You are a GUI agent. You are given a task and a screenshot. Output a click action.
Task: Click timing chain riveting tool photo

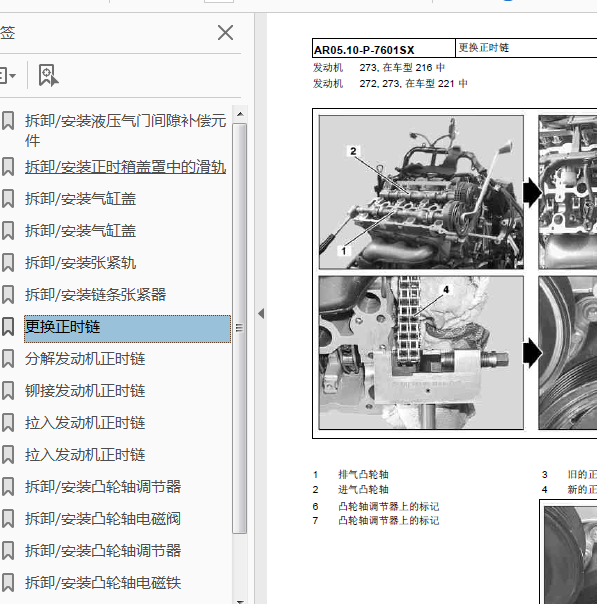tap(421, 352)
